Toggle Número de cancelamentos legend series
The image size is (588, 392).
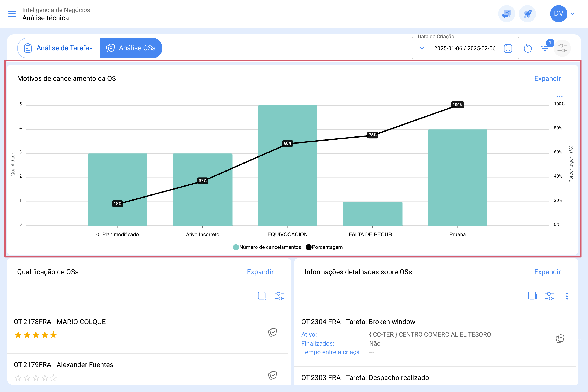coord(267,247)
